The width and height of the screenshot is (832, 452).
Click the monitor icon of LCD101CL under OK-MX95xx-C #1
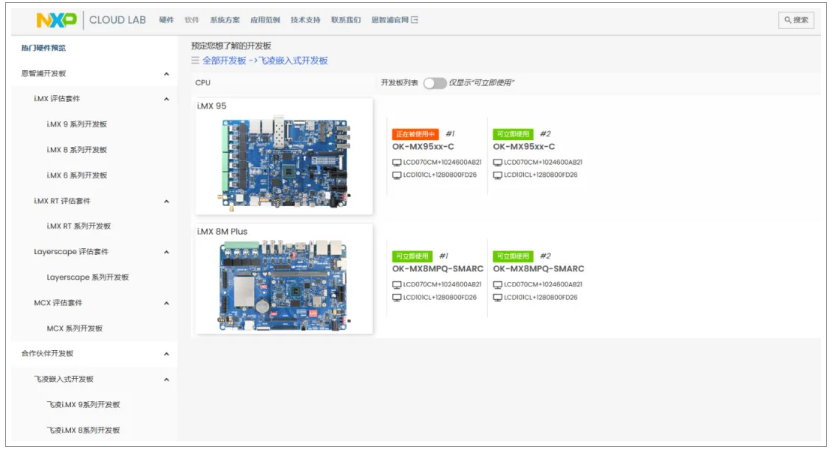(396, 175)
